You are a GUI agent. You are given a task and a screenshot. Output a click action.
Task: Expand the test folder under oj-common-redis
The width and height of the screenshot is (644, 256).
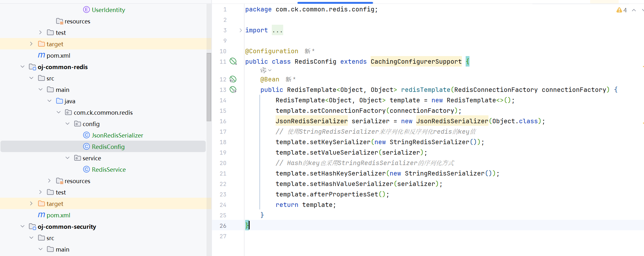pos(40,192)
